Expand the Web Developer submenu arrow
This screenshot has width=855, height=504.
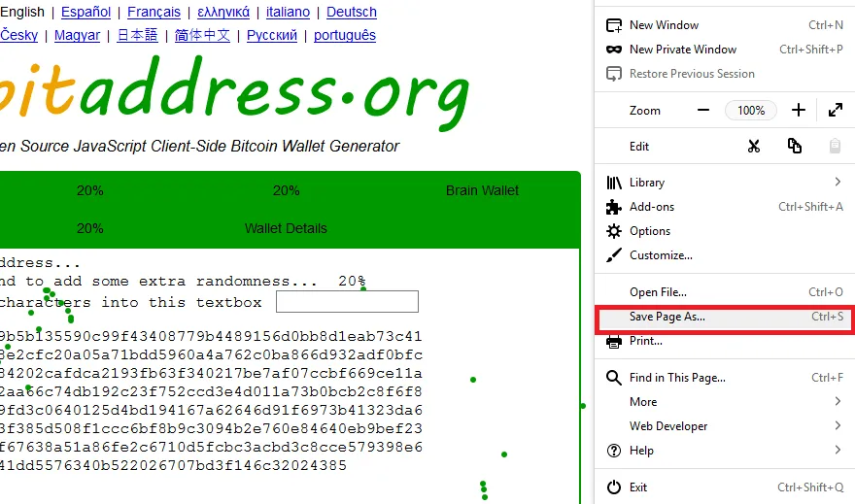[838, 425]
